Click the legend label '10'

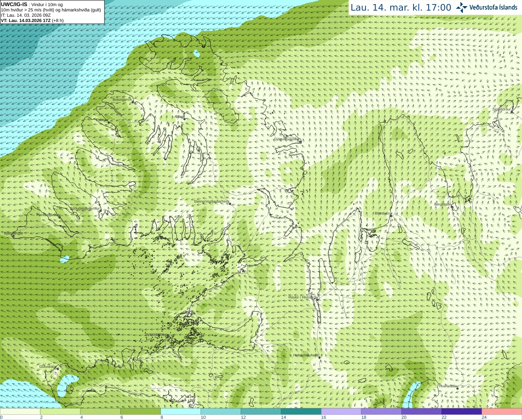[203, 417]
